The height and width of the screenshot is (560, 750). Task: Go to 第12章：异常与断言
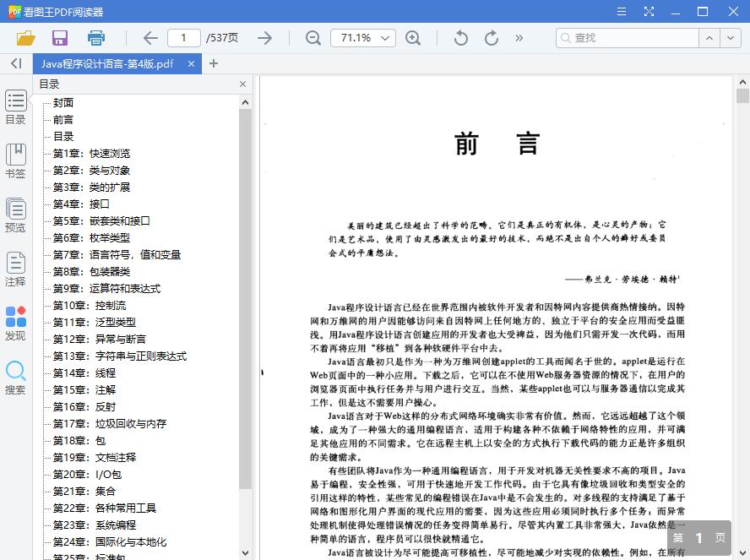point(100,340)
